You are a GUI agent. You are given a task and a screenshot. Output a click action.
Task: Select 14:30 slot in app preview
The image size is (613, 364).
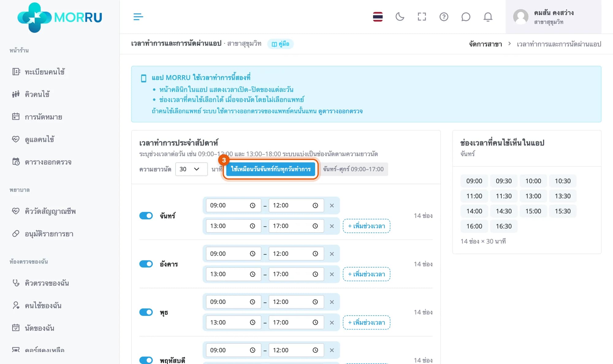pos(504,211)
